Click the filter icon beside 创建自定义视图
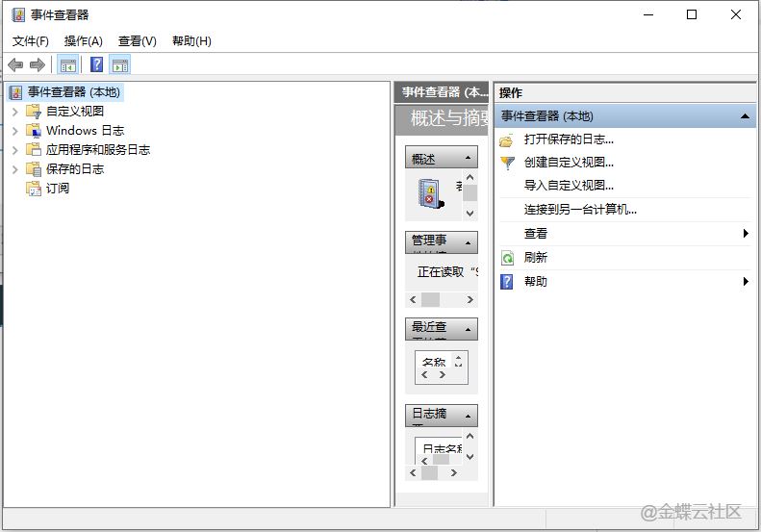Viewport: 761px width, 532px height. pos(507,163)
